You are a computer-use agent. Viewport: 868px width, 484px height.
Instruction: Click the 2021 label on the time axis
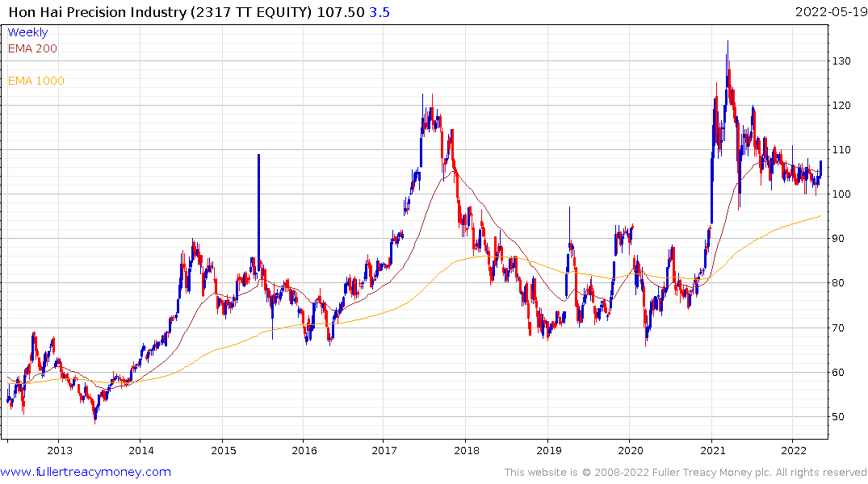tap(712, 450)
